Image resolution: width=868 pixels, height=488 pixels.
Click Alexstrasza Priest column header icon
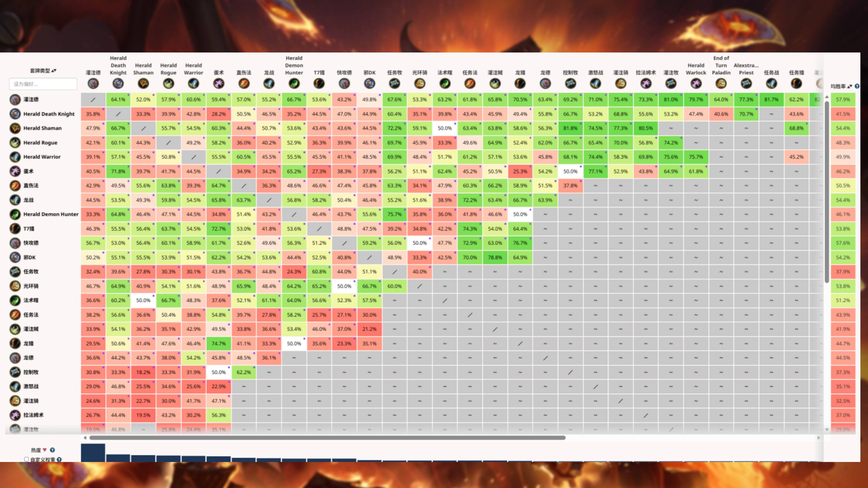pos(746,84)
